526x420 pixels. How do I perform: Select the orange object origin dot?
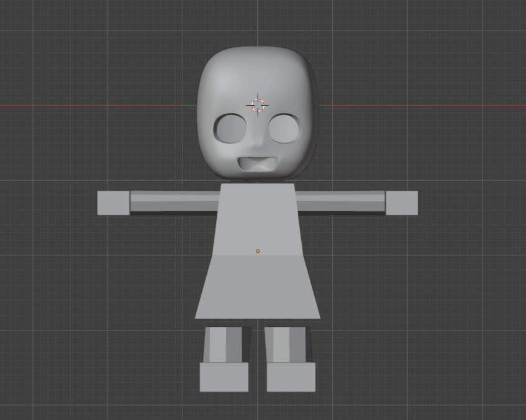pyautogui.click(x=258, y=251)
